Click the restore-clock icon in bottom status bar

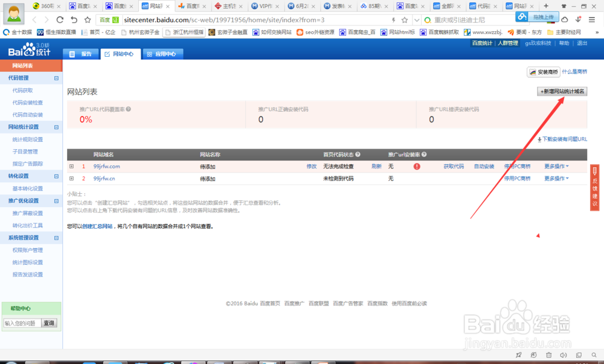point(533,355)
